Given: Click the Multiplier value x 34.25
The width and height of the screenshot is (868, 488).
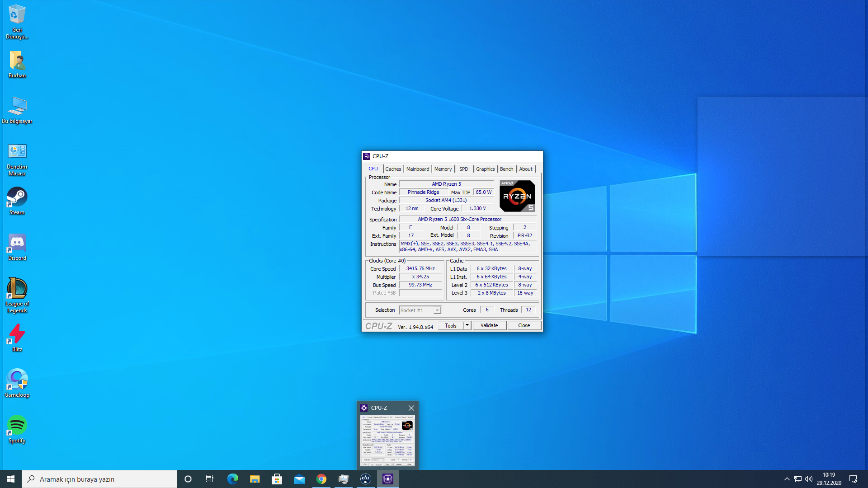Looking at the screenshot, I should (x=420, y=277).
